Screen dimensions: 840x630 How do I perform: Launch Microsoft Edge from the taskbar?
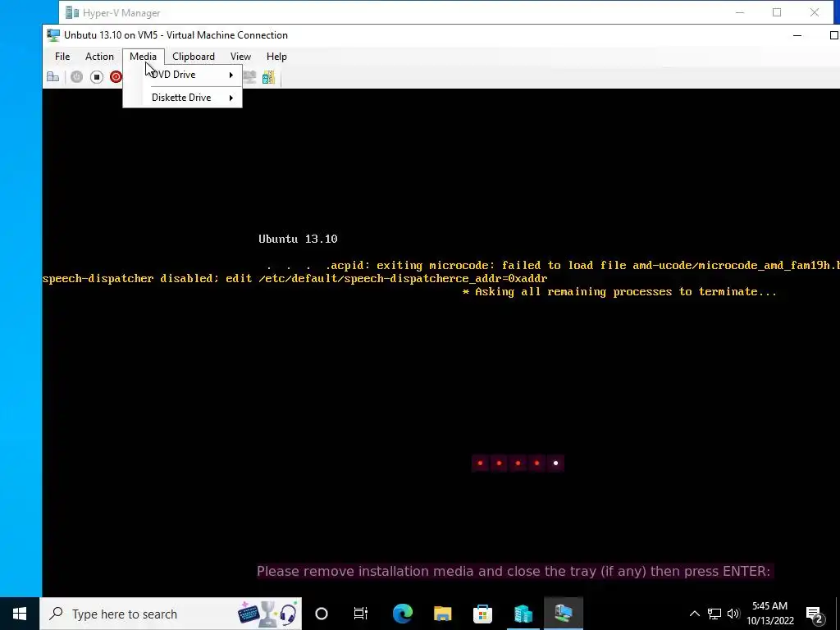tap(402, 614)
